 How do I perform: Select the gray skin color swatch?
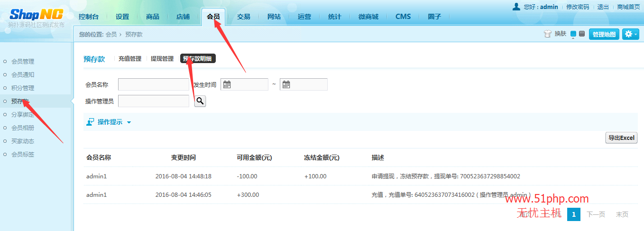click(x=582, y=34)
